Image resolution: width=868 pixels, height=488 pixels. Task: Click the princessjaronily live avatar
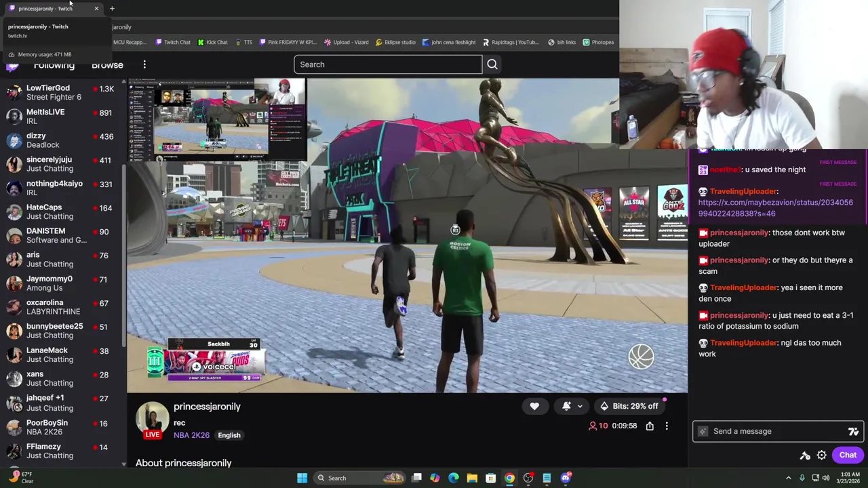tap(152, 420)
